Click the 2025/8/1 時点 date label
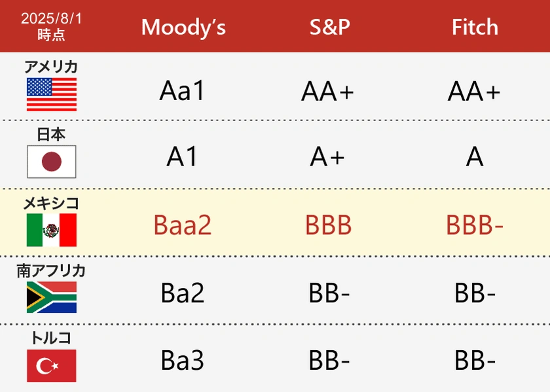The width and height of the screenshot is (550, 392). click(x=51, y=26)
